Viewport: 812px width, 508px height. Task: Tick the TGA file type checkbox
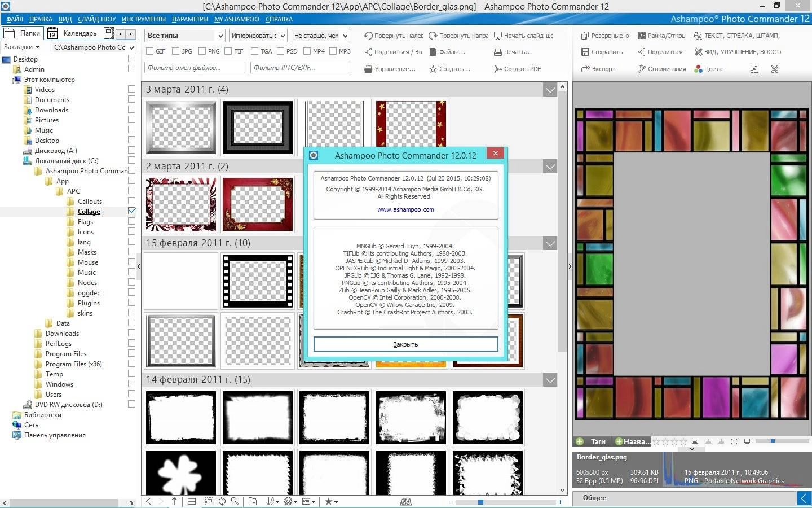coord(255,51)
